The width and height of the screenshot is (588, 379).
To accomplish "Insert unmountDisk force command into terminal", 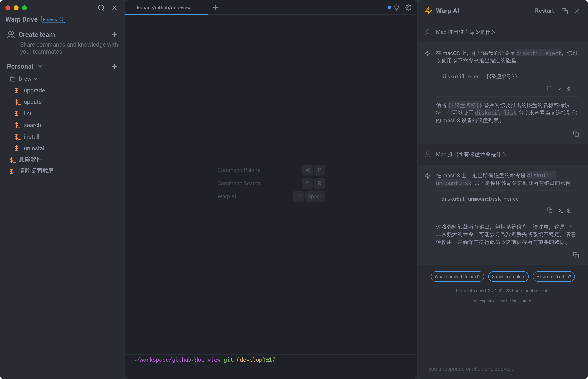I will 561,211.
